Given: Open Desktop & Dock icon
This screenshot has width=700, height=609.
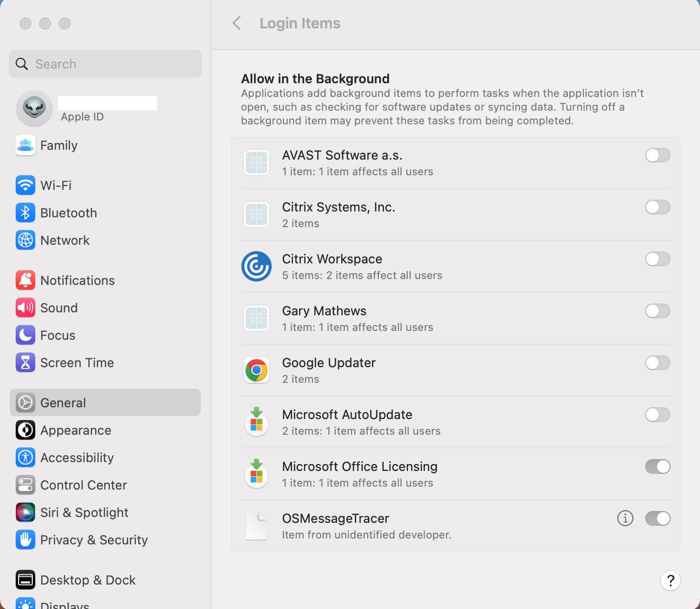Looking at the screenshot, I should point(25,580).
